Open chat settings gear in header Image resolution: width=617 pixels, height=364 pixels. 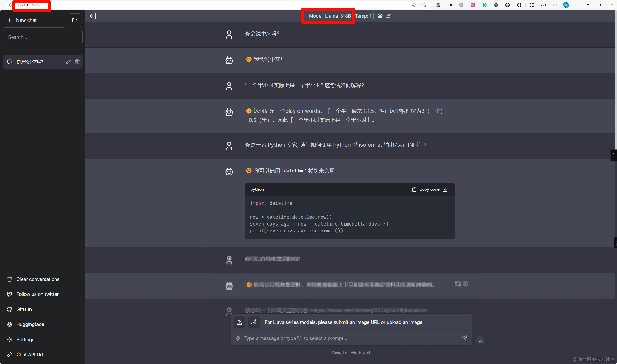[380, 16]
